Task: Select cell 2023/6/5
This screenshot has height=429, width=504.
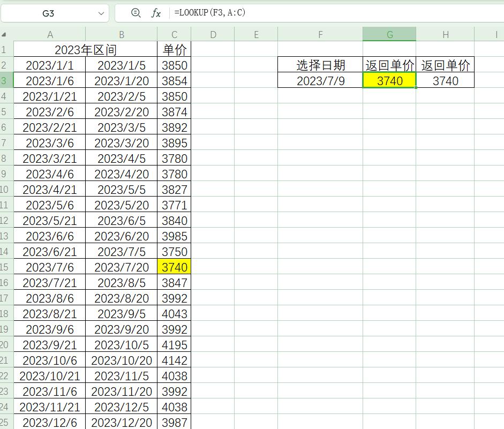Action: point(122,220)
